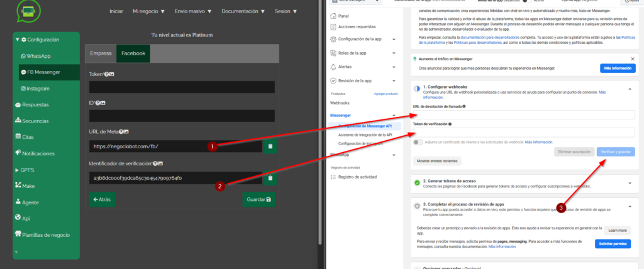Click the help icon next to ID

97,102
